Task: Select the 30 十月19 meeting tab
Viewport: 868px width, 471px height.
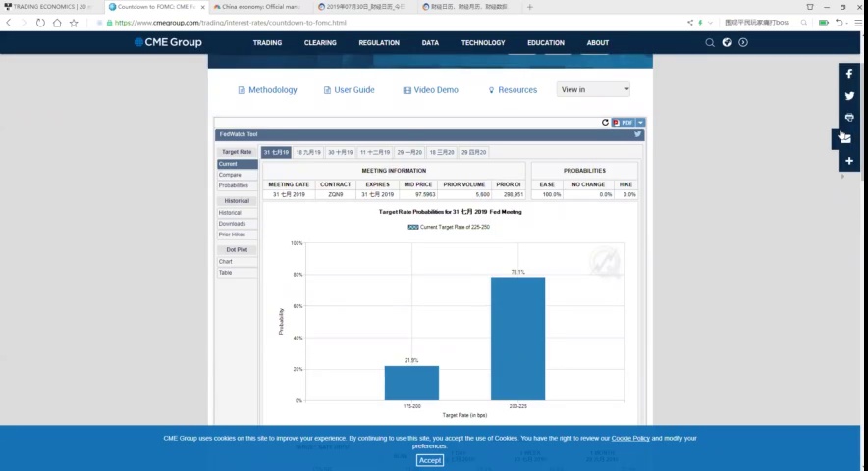Action: coord(340,152)
